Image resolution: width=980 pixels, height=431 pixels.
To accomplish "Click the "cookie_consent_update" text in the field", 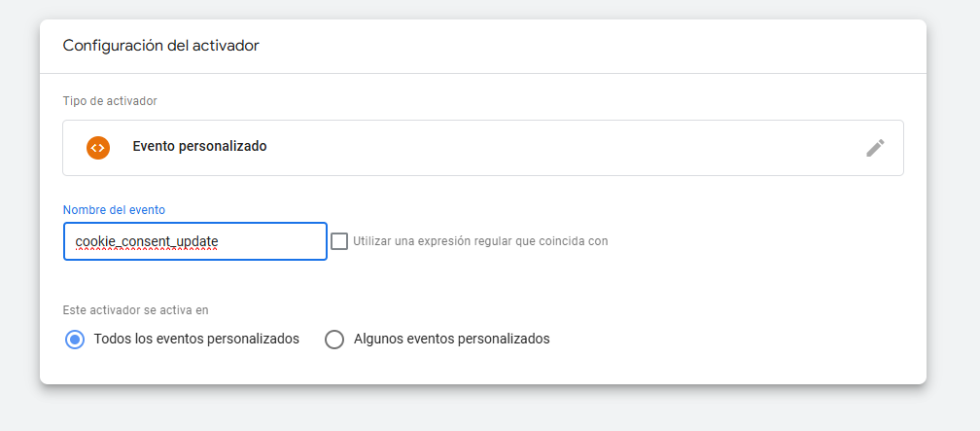I will (x=146, y=241).
